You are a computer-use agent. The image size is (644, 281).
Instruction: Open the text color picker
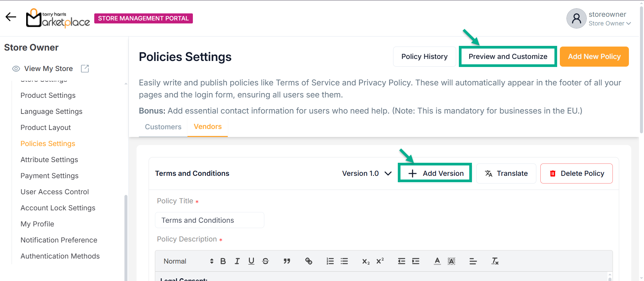tap(437, 261)
